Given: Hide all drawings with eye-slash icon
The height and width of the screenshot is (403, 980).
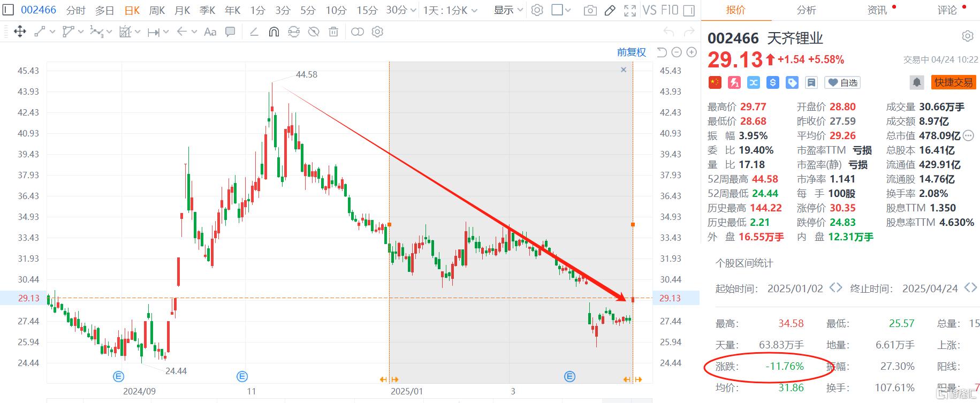Looking at the screenshot, I should click(x=314, y=32).
